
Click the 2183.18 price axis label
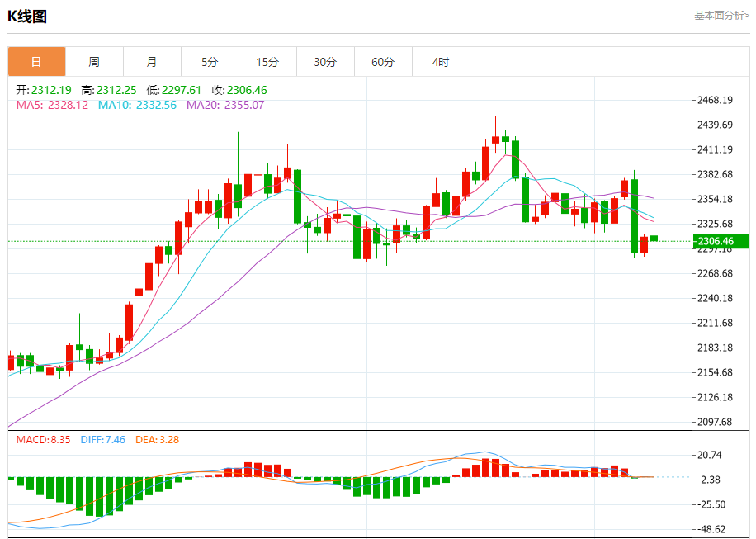[716, 348]
